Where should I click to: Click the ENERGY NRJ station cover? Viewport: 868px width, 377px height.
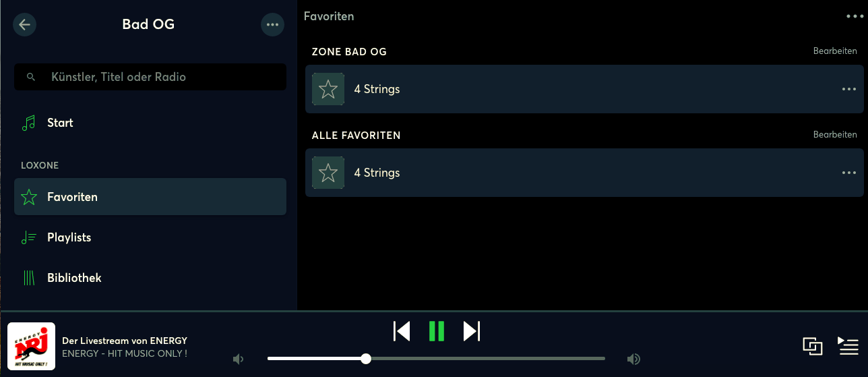(x=31, y=346)
